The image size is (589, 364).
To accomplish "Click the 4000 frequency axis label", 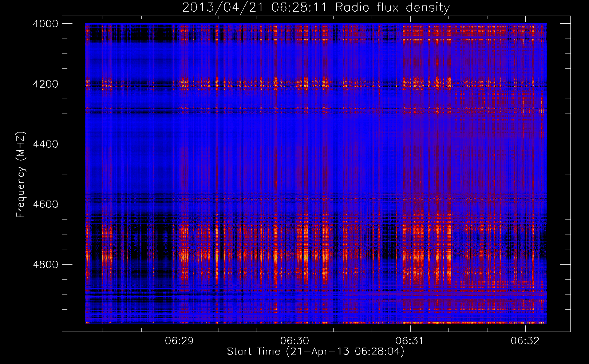I will pyautogui.click(x=46, y=24).
